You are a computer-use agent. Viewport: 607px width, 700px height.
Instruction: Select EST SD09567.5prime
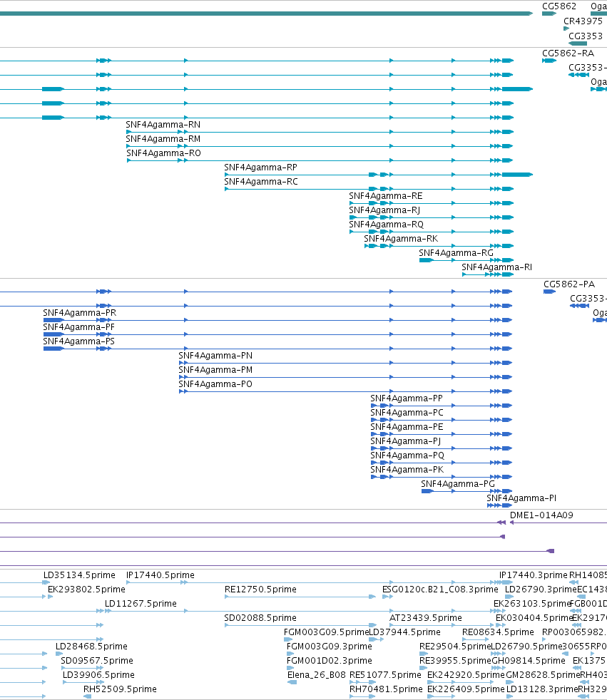tap(97, 662)
